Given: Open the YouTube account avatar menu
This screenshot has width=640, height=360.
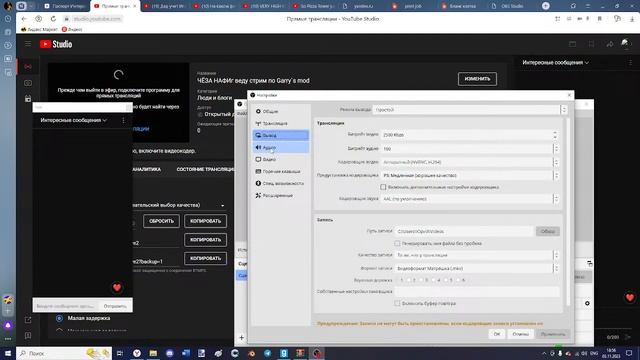Looking at the screenshot, I should coord(626,44).
